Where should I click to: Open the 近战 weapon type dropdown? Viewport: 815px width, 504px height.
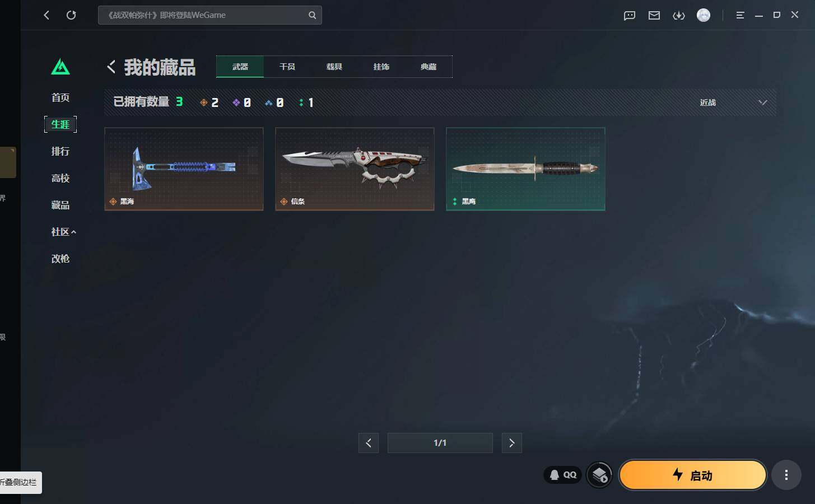[733, 102]
